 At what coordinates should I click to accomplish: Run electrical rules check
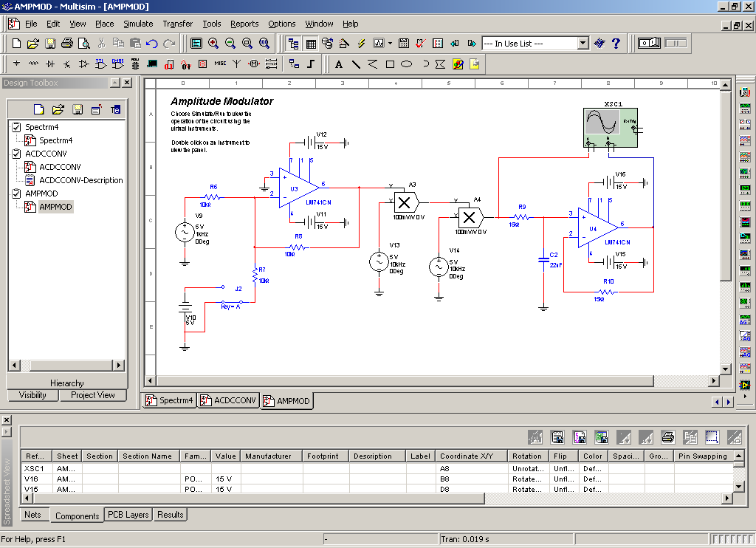pyautogui.click(x=420, y=44)
